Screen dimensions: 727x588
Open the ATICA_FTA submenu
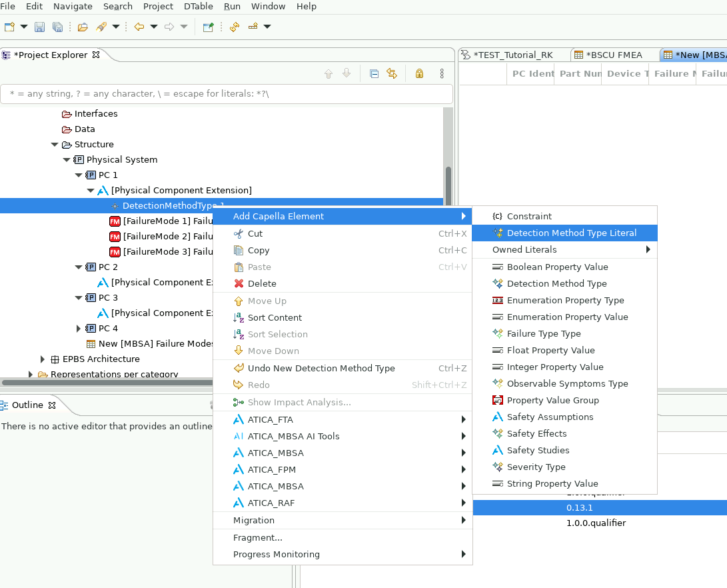(x=342, y=420)
